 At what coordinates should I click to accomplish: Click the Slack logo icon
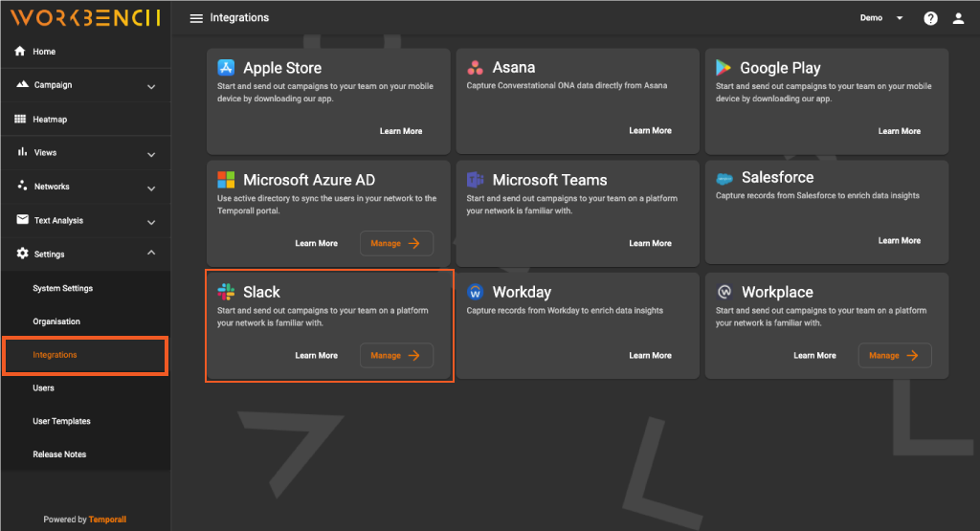226,292
